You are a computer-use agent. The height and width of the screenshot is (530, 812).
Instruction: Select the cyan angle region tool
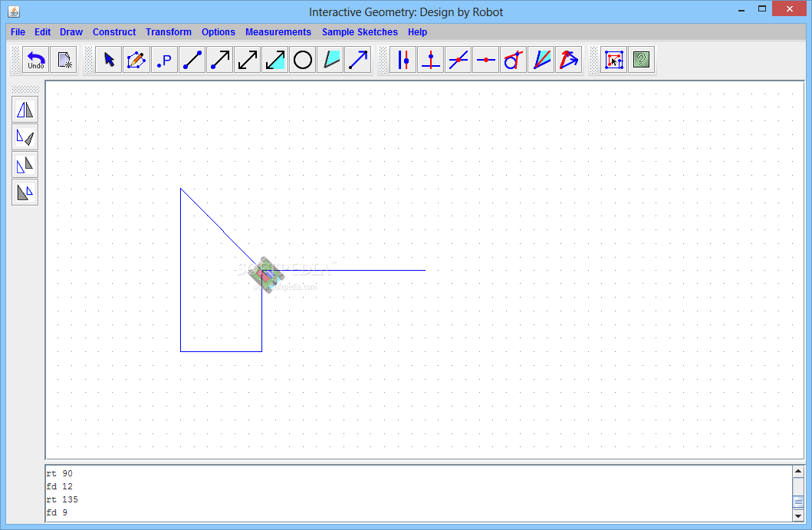pyautogui.click(x=330, y=60)
